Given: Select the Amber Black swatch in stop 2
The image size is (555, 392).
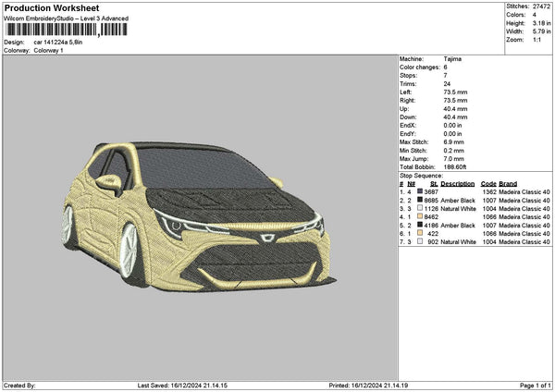Looking at the screenshot, I should tap(420, 200).
